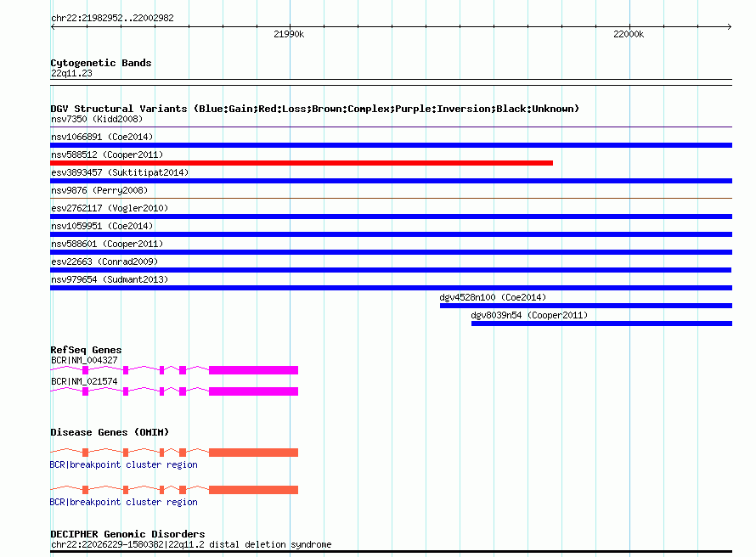Select the Disease Genes (OMIM) track title
756x557 pixels.
(x=110, y=432)
